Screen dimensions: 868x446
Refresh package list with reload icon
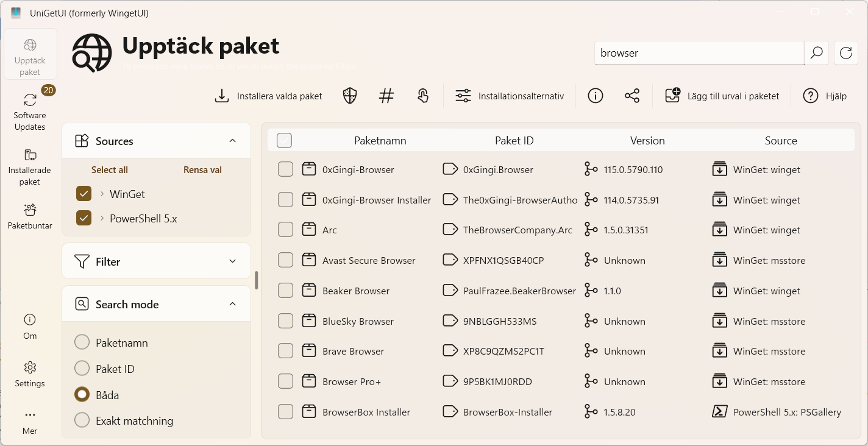846,53
